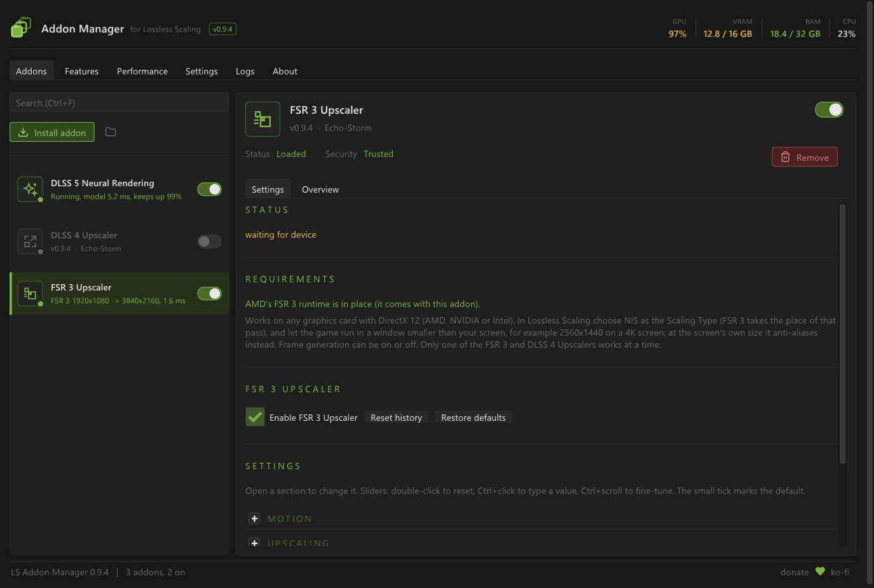874x588 pixels.
Task: Click the FSR 3 Upscaler list icon
Action: pos(30,293)
